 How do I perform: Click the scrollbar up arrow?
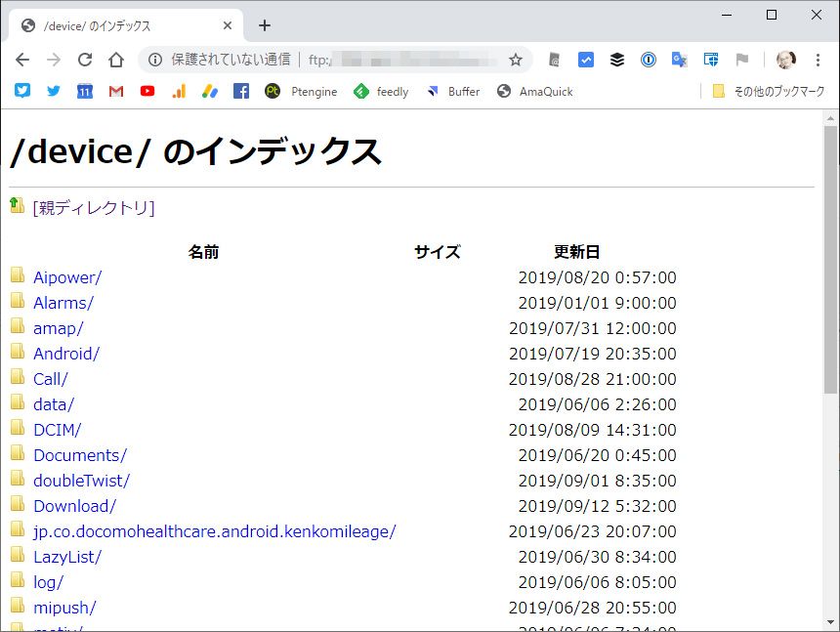tap(830, 117)
